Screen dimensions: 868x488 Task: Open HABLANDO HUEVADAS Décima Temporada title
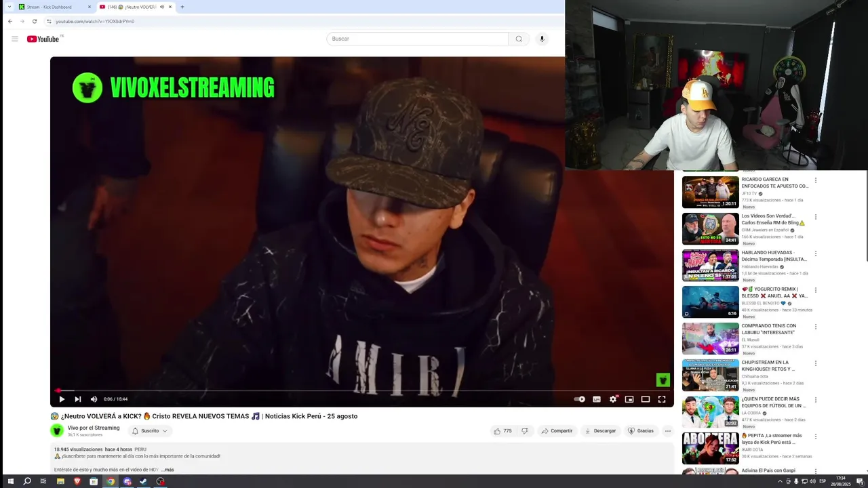[774, 256]
